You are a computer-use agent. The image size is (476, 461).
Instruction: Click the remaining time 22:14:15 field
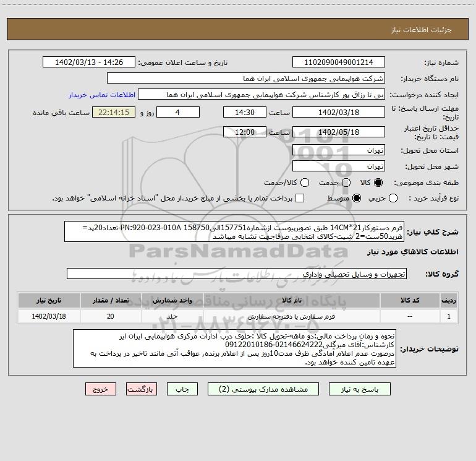114,113
